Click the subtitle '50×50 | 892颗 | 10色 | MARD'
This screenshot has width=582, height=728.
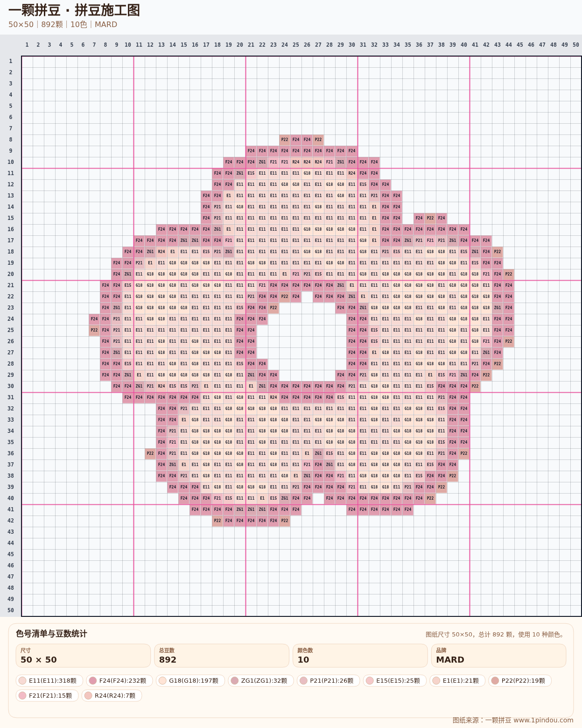[63, 24]
